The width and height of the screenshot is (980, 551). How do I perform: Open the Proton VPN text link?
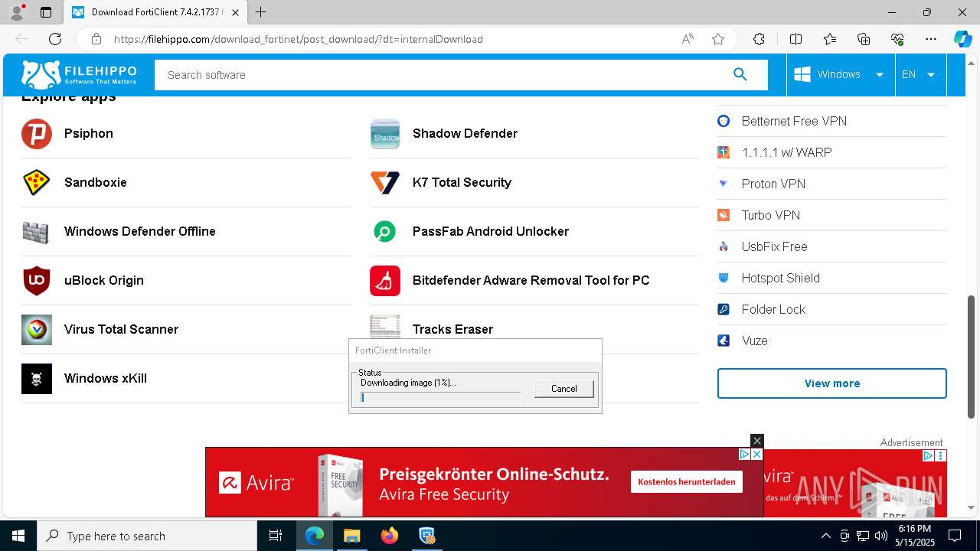point(773,184)
